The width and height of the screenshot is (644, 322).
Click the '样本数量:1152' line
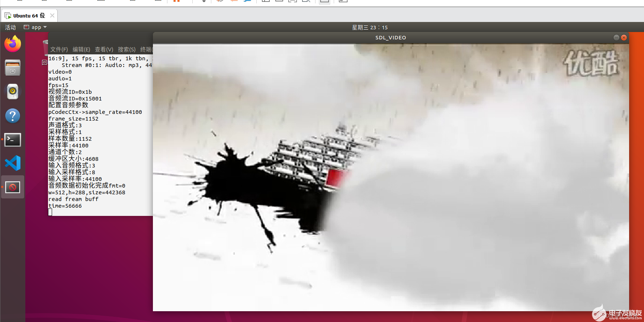tap(70, 139)
